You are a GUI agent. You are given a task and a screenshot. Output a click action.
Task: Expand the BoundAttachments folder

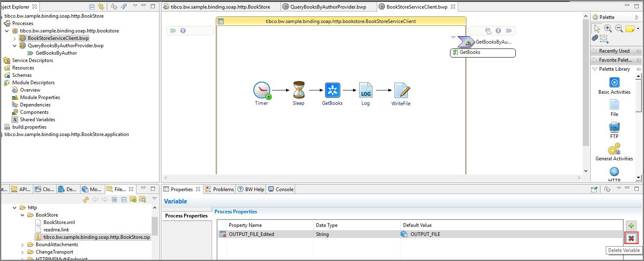(x=23, y=245)
